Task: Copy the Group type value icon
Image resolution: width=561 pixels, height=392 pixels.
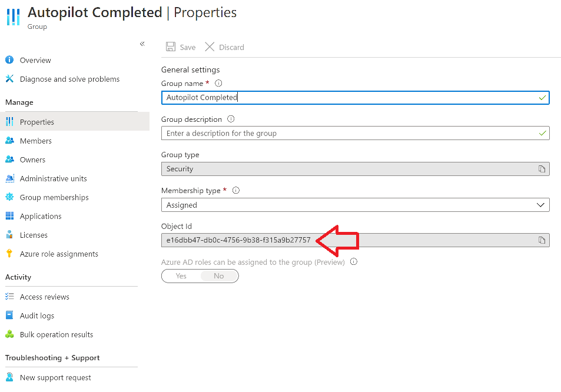Action: pyautogui.click(x=542, y=169)
